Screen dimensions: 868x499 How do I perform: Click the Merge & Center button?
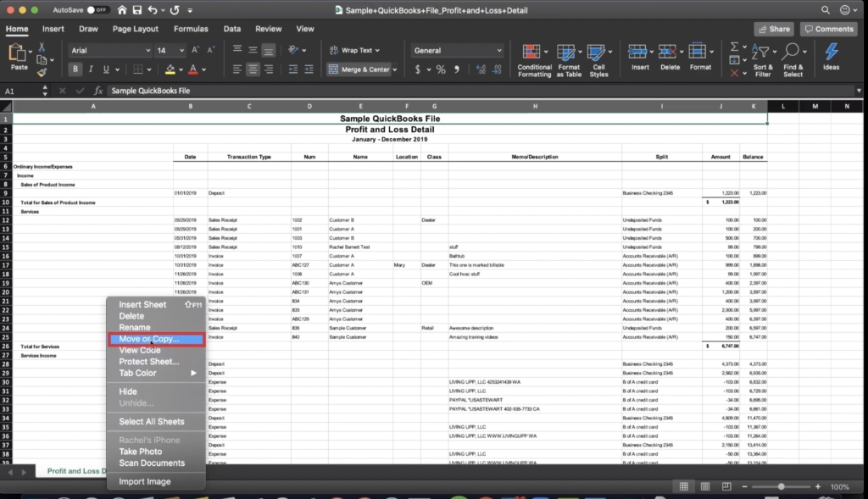click(x=359, y=69)
